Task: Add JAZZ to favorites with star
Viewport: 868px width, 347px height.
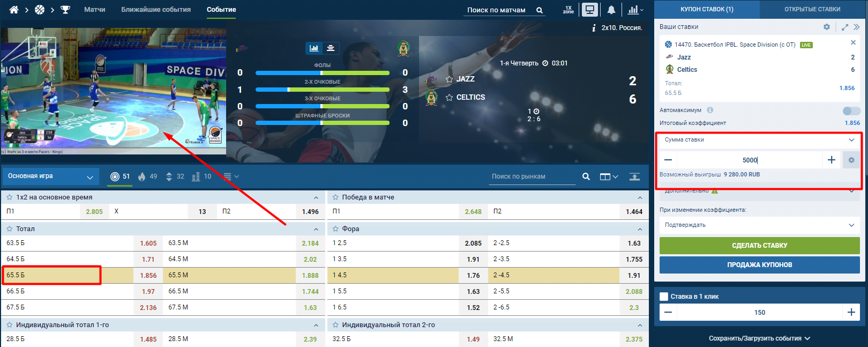Action: (449, 79)
